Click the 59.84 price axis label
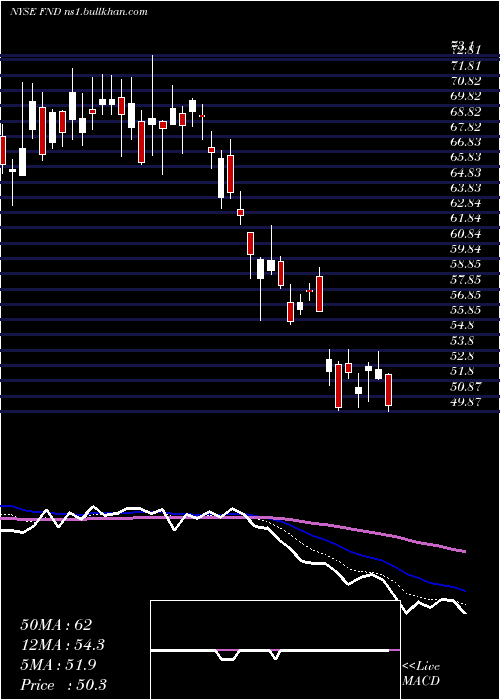This screenshot has width=500, height=700. (466, 249)
